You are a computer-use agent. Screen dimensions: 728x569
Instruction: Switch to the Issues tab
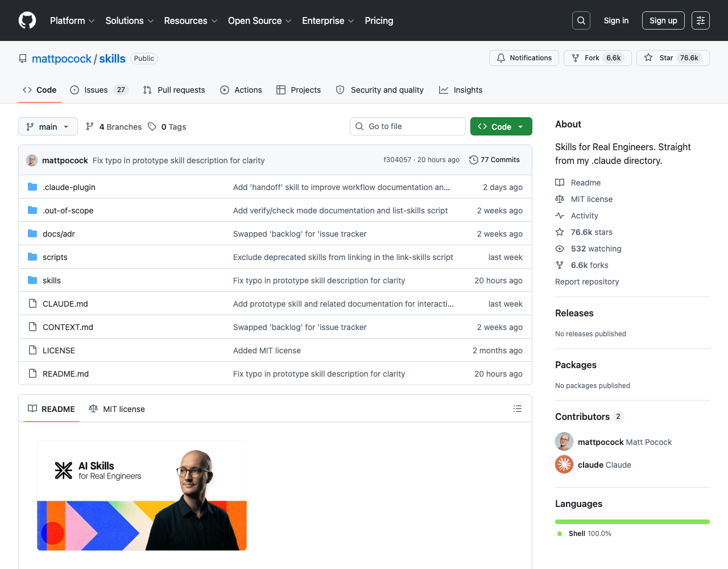(x=100, y=90)
